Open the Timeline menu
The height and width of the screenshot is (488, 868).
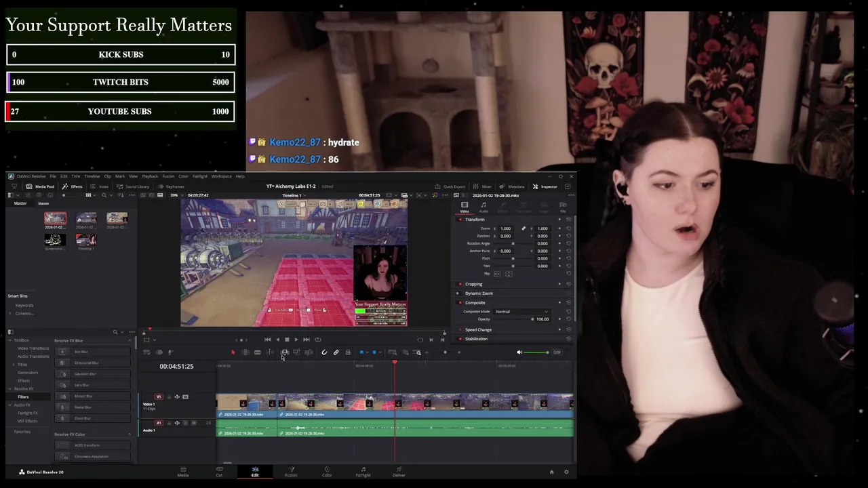[x=92, y=176]
